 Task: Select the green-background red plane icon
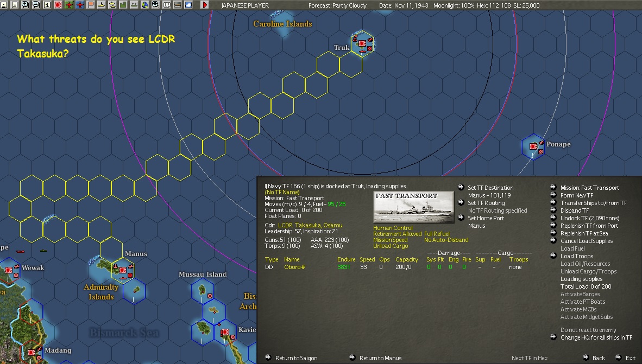pyautogui.click(x=69, y=5)
